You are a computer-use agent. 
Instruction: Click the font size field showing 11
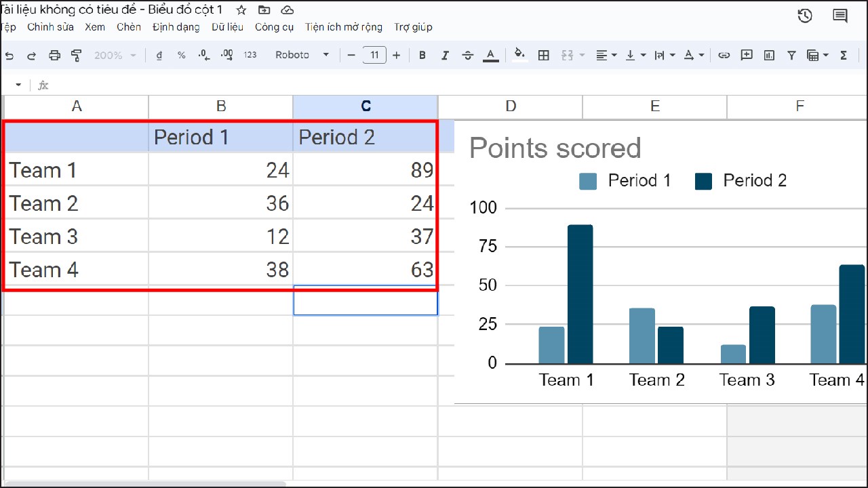tap(374, 56)
